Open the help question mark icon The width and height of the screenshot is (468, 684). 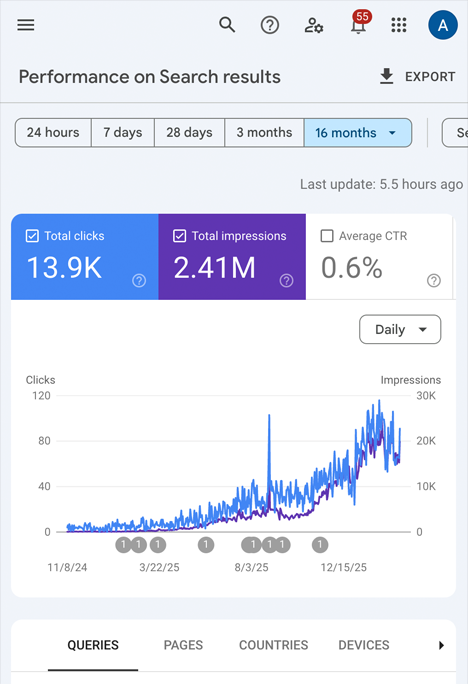[270, 25]
